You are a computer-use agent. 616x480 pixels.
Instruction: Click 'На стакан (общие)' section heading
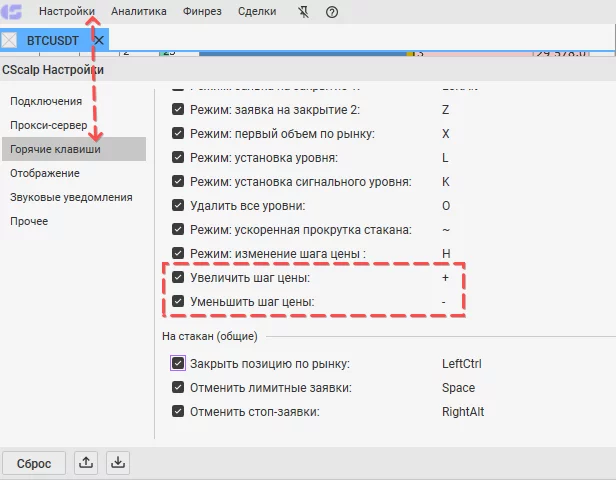tap(210, 336)
